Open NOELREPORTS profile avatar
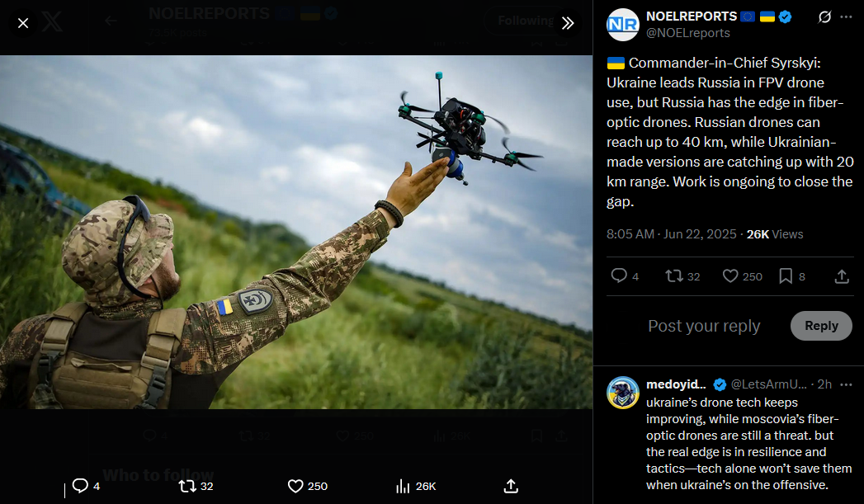This screenshot has height=504, width=864. click(x=623, y=25)
